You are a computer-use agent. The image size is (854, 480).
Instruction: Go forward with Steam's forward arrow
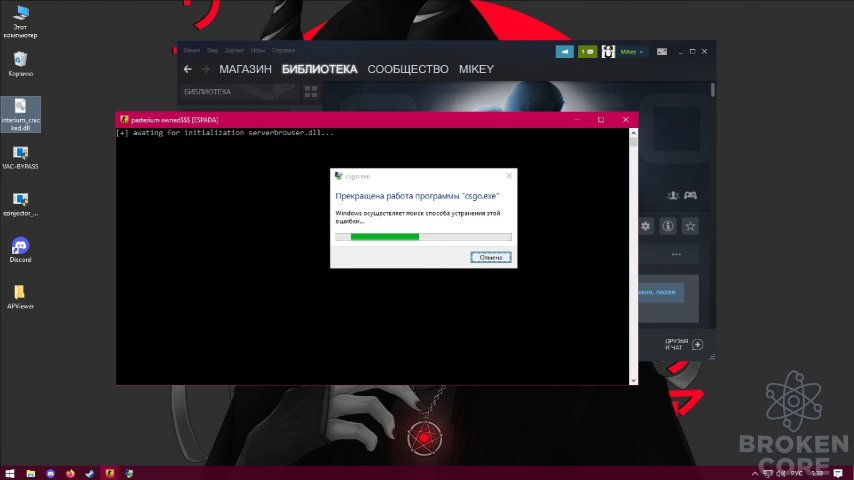pos(205,69)
